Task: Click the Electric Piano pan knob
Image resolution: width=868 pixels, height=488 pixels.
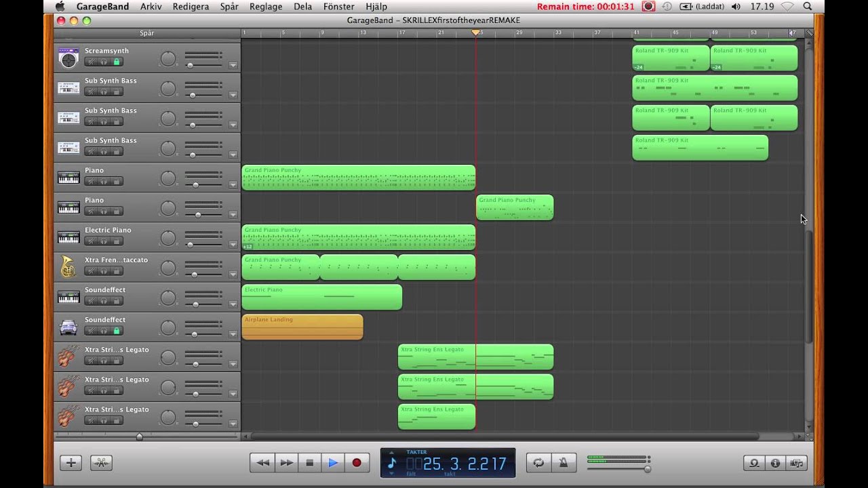Action: pos(167,238)
